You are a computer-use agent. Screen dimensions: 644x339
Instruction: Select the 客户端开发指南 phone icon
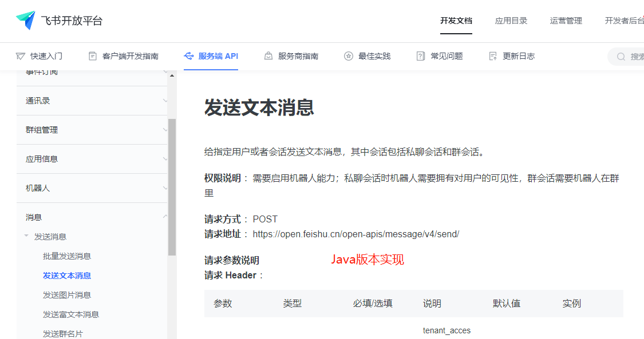[92, 55]
